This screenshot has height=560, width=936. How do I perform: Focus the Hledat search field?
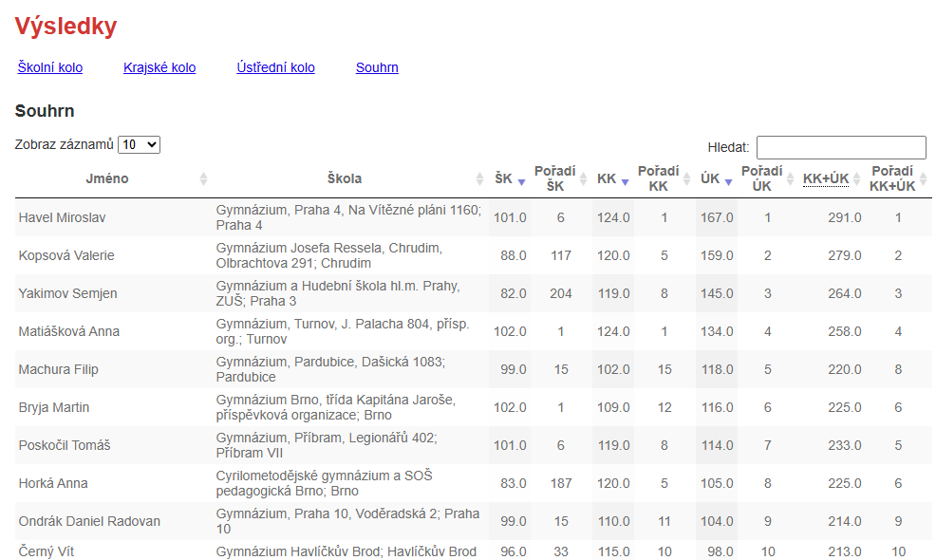[841, 147]
